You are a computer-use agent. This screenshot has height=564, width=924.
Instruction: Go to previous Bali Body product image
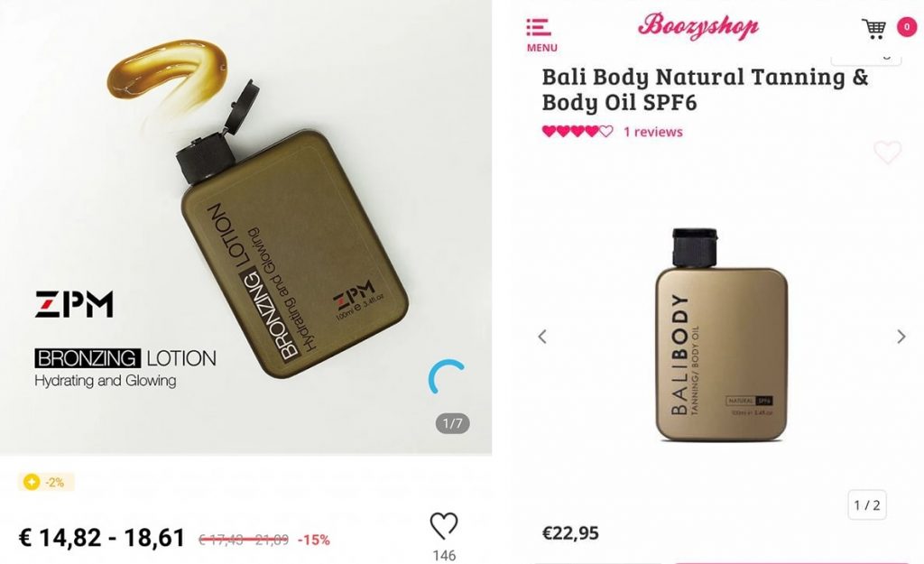tap(542, 337)
